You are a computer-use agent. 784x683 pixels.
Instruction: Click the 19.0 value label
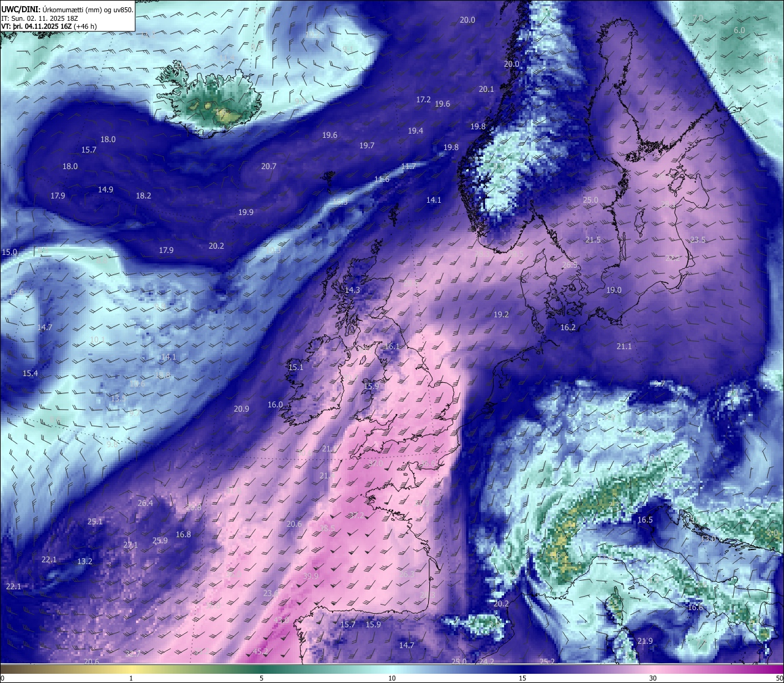click(x=614, y=290)
